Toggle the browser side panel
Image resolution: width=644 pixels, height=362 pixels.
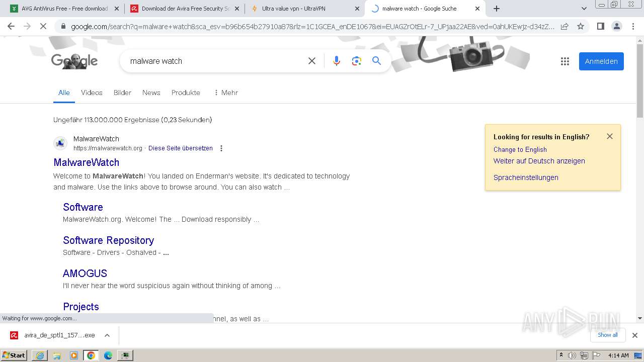pyautogui.click(x=600, y=26)
